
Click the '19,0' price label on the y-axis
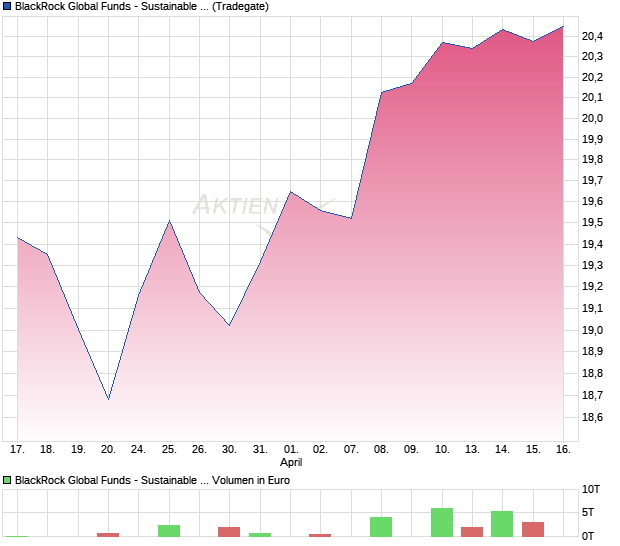[592, 330]
